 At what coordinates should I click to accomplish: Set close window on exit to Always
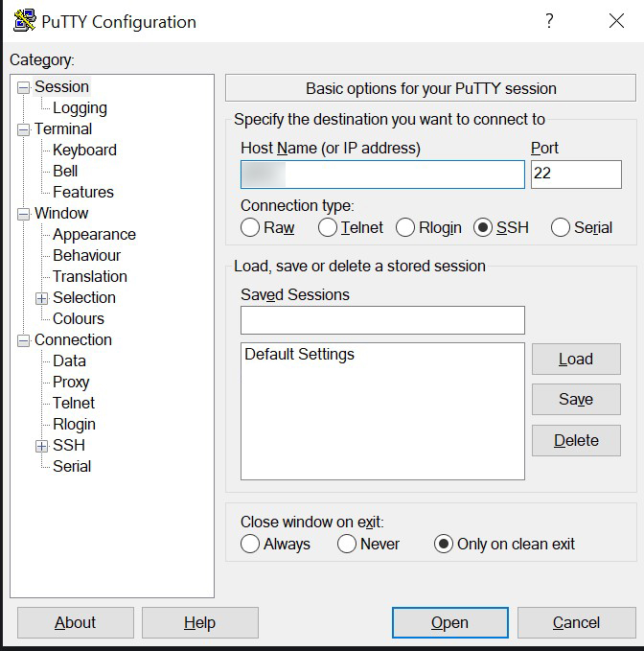pyautogui.click(x=250, y=544)
